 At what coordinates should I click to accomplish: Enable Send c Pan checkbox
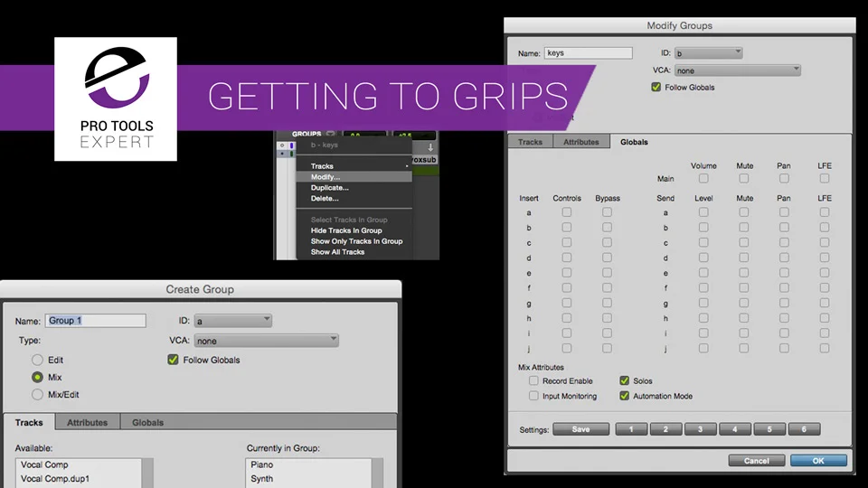click(x=784, y=242)
